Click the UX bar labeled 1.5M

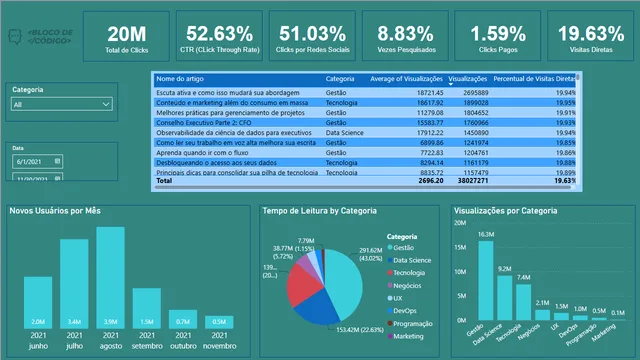[x=561, y=316]
